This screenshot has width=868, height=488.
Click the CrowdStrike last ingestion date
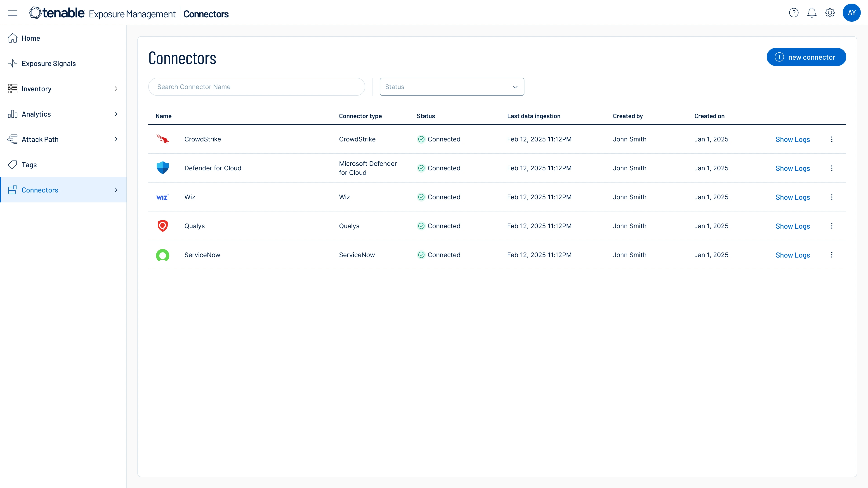point(539,139)
